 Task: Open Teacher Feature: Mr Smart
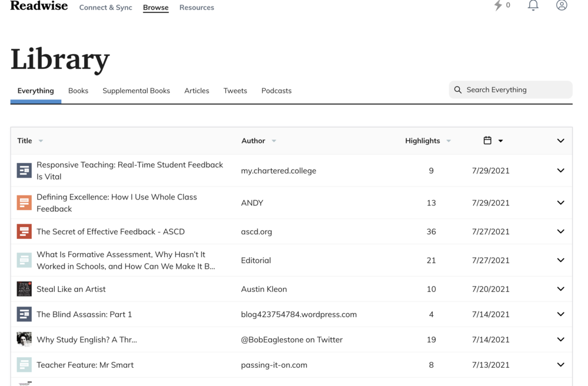[x=85, y=365]
